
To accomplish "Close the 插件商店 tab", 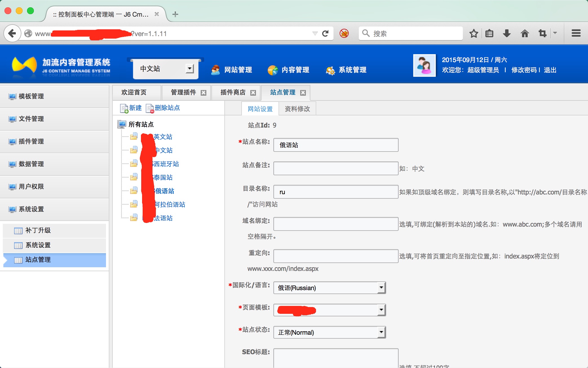I will [x=253, y=93].
